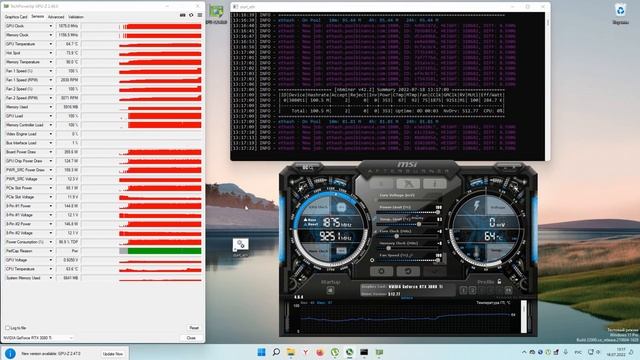Viewport: 640px width, 360px height.
Task: Open the Windows Start menu
Action: [261, 352]
